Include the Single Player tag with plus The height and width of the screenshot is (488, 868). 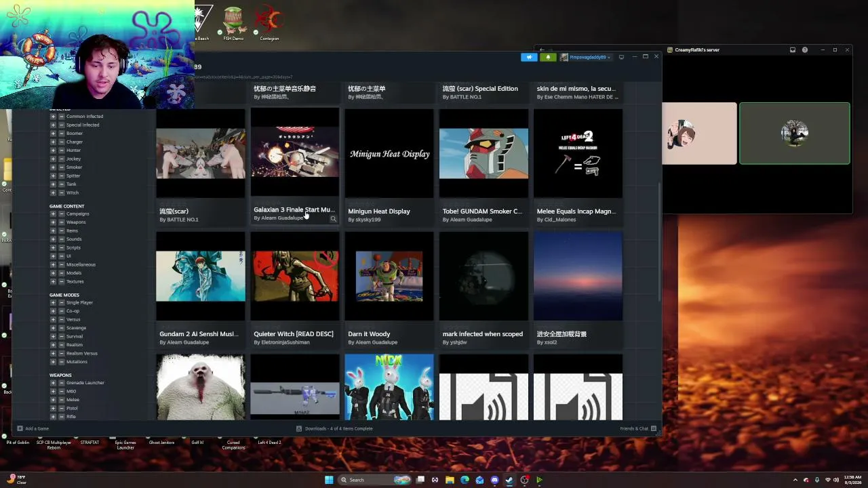pyautogui.click(x=53, y=303)
